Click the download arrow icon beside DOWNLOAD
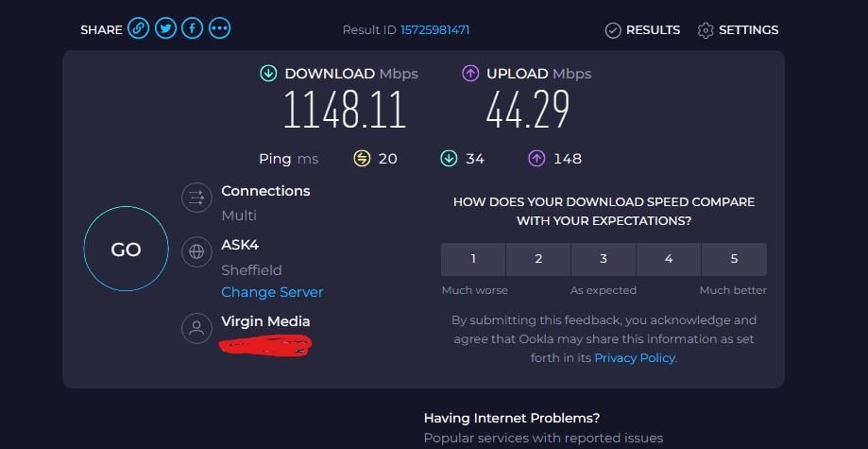 (x=268, y=73)
